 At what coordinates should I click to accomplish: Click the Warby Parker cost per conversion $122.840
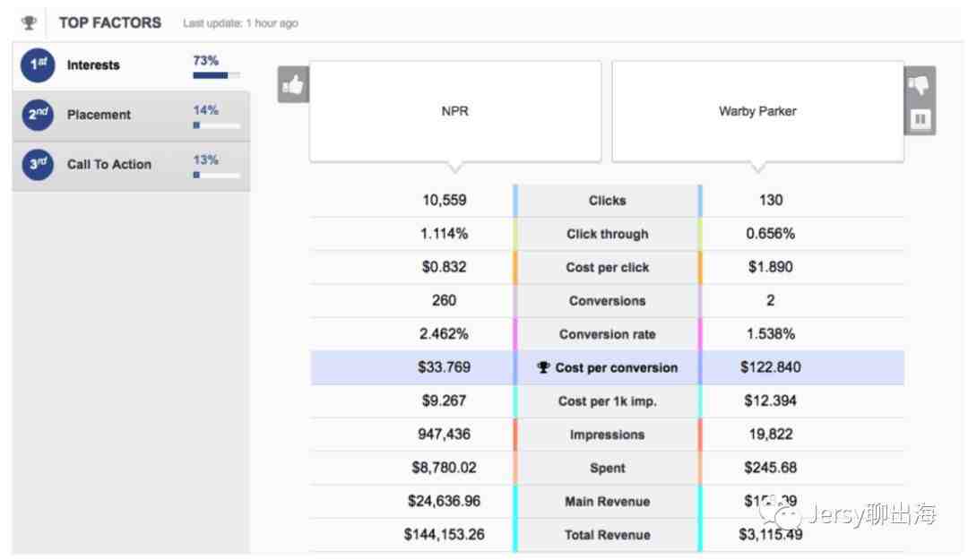[x=771, y=366]
